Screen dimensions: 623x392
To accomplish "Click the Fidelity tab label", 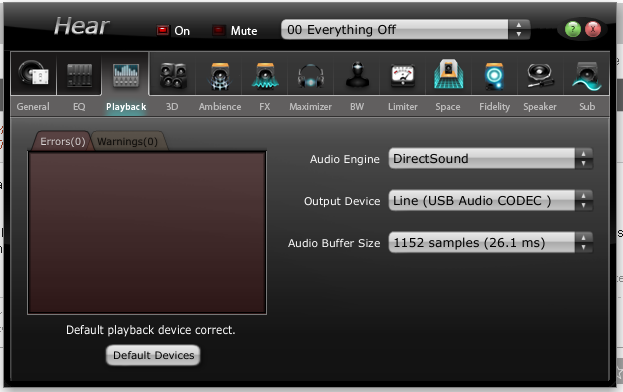I will [x=494, y=106].
